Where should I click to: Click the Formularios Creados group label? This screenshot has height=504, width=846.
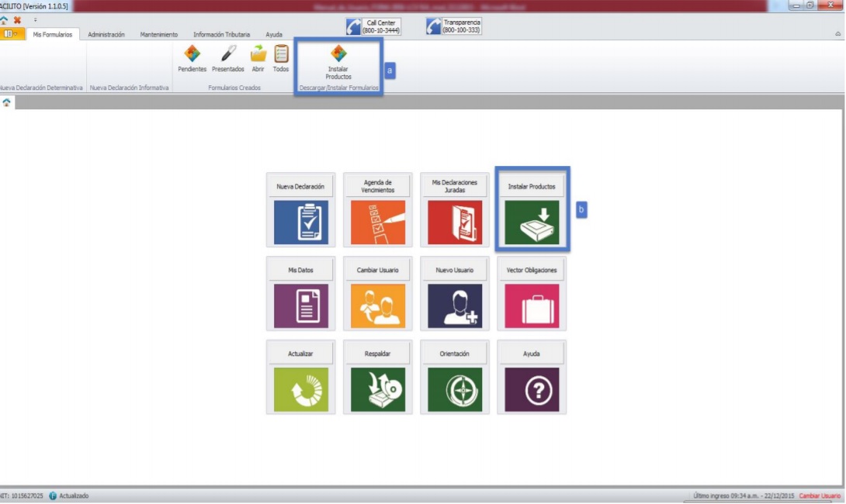[x=234, y=88]
